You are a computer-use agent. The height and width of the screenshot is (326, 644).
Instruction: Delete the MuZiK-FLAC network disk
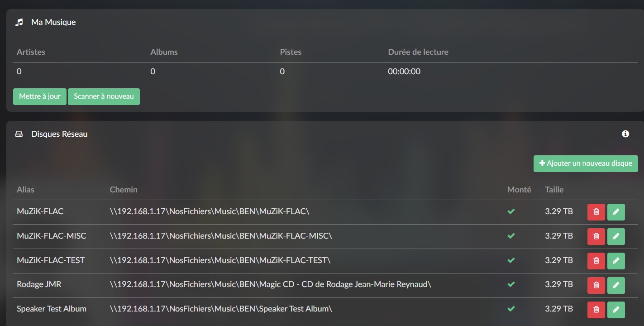tap(596, 212)
